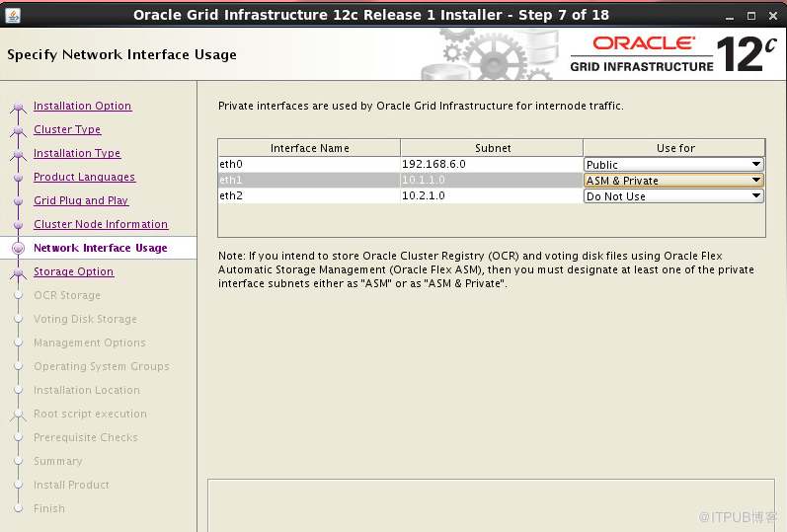
Task: Select the eth0 interface name cell
Action: click(309, 164)
